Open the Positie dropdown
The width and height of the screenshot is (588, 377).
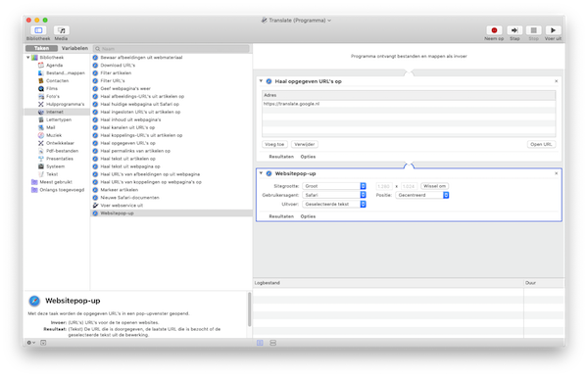422,195
